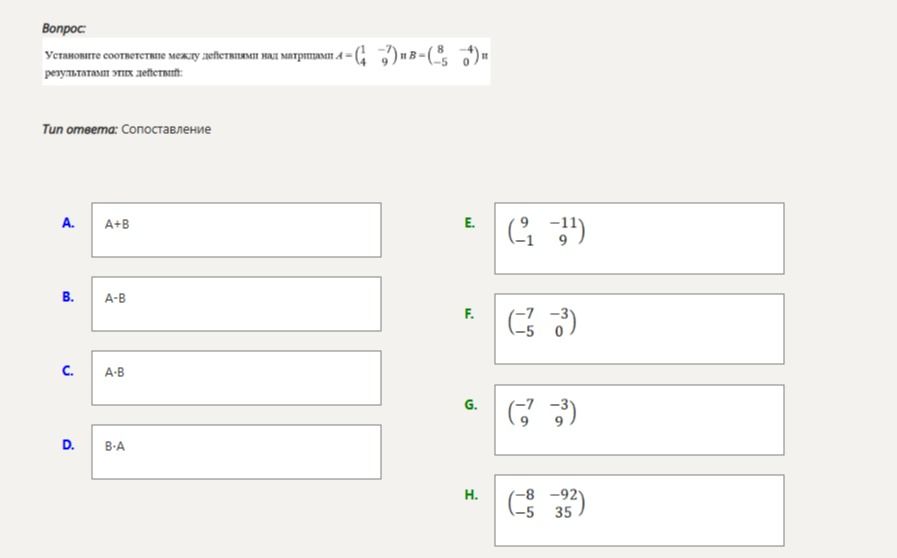The height and width of the screenshot is (558, 897).
Task: Click the green letter E label
Action: (470, 223)
